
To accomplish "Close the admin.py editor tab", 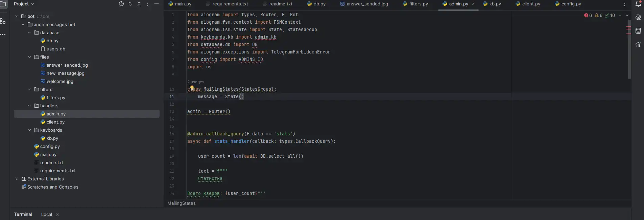I will 473,4.
